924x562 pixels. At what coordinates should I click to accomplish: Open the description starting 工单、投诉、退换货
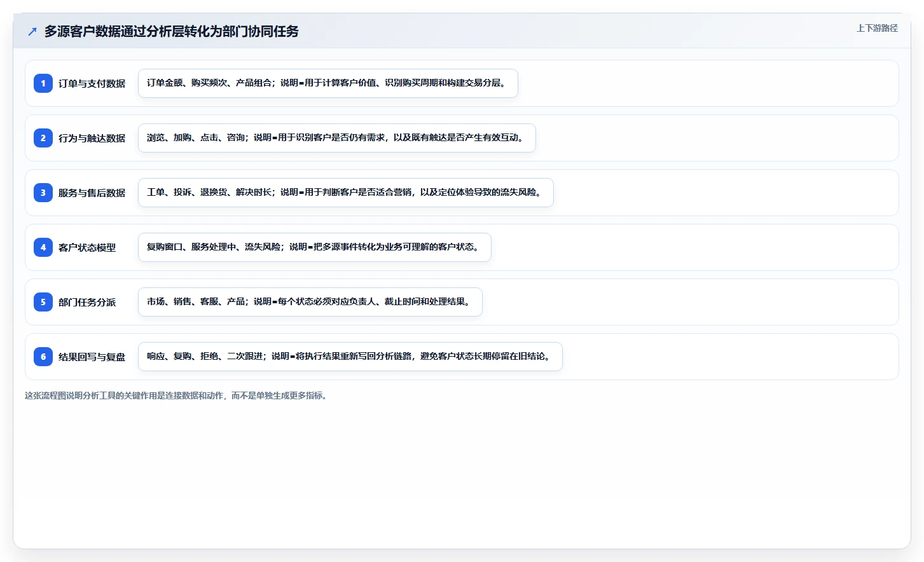tap(346, 193)
